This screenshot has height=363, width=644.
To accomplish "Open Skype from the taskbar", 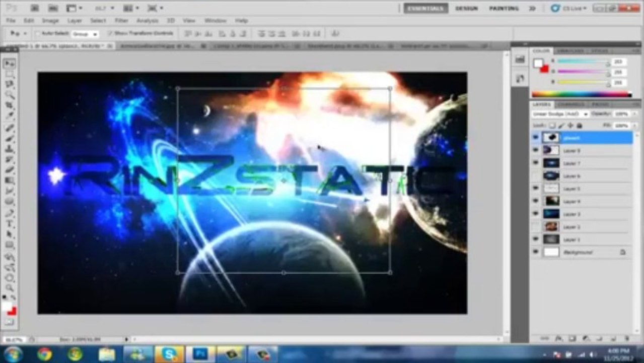I will point(169,354).
